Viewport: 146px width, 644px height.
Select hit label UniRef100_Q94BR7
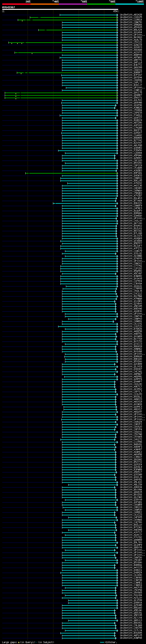pos(131,95)
